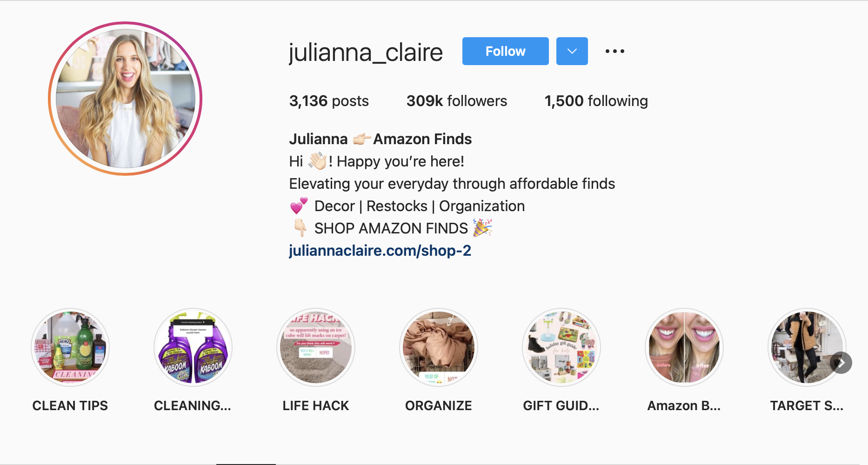Click the 3,136 posts count
The image size is (868, 465).
tap(329, 101)
